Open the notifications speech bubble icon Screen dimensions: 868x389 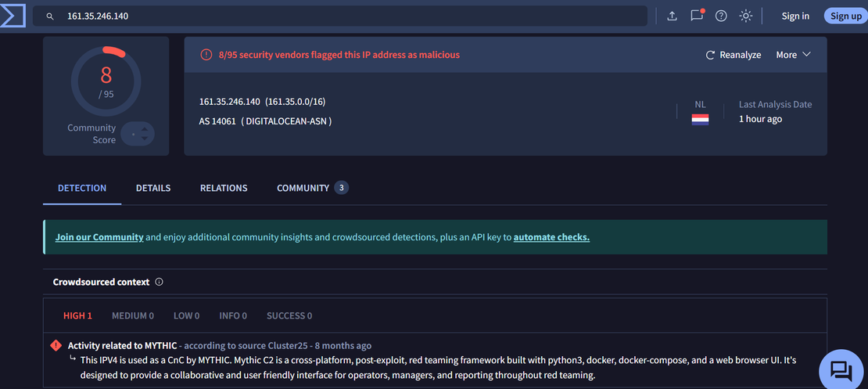(696, 16)
